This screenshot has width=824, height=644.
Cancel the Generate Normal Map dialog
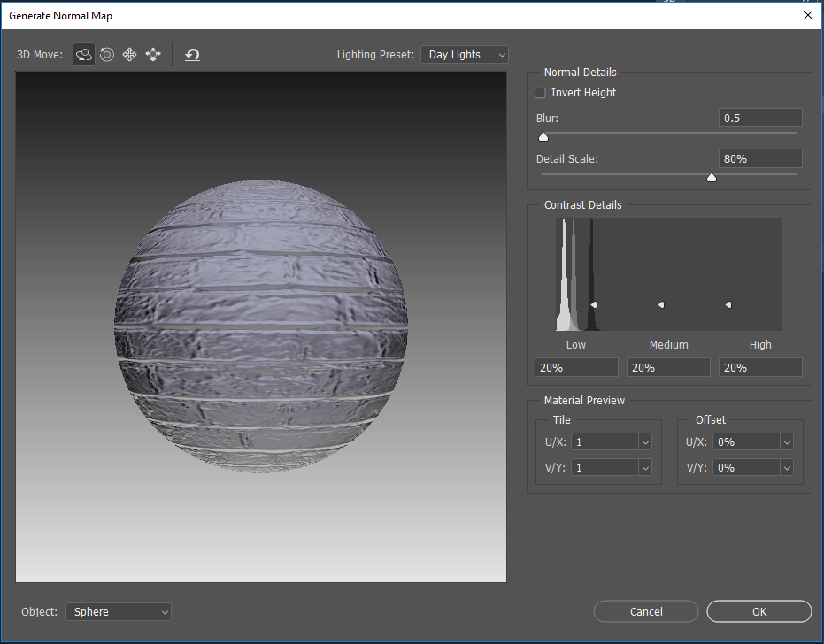[645, 611]
